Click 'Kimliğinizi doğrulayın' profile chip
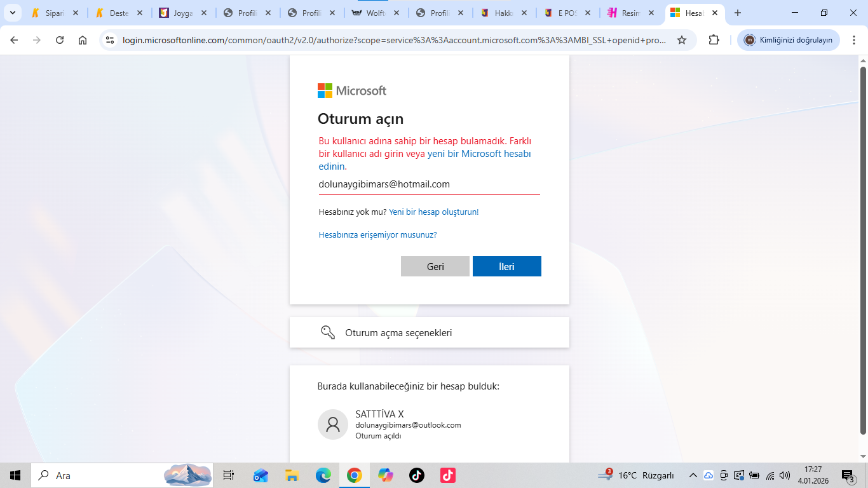The image size is (868, 488). tap(789, 40)
